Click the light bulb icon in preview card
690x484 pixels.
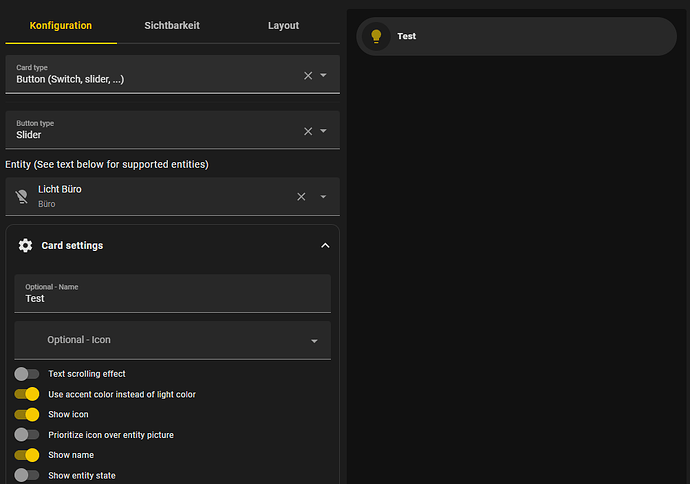click(x=376, y=36)
